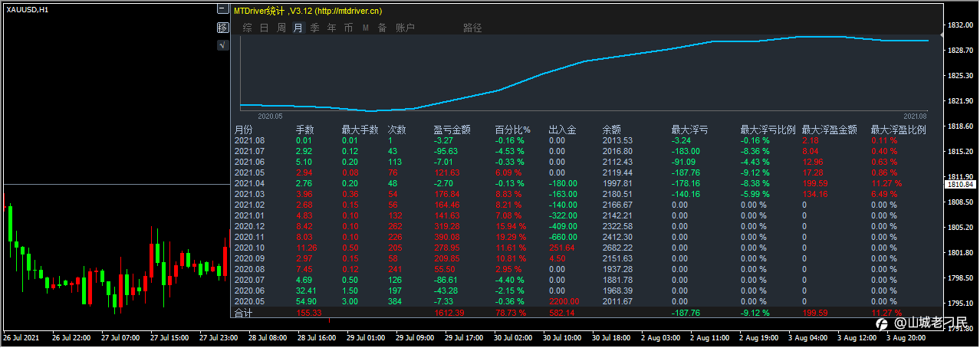The width and height of the screenshot is (980, 348).
Task: Click the 百分比% column header
Action: coord(513,130)
